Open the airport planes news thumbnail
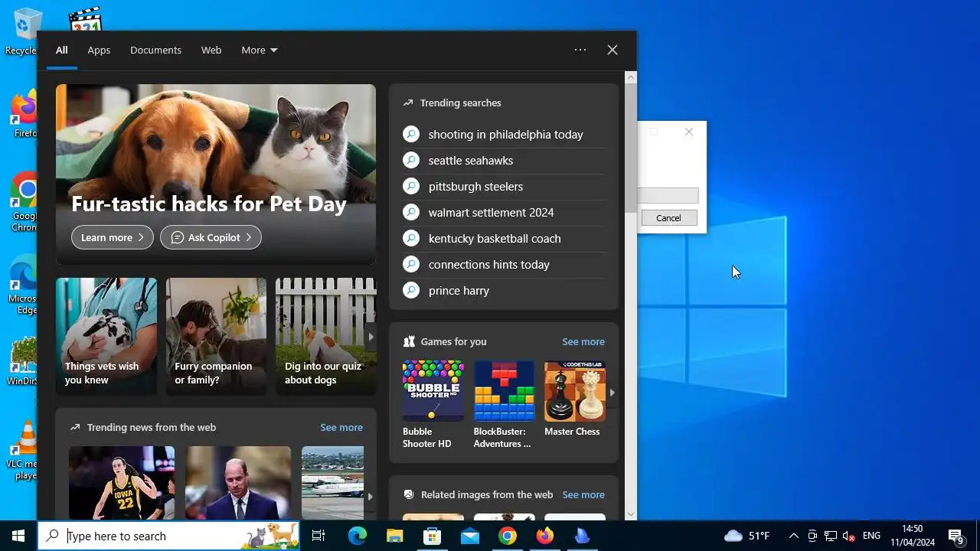The width and height of the screenshot is (980, 551). (332, 483)
